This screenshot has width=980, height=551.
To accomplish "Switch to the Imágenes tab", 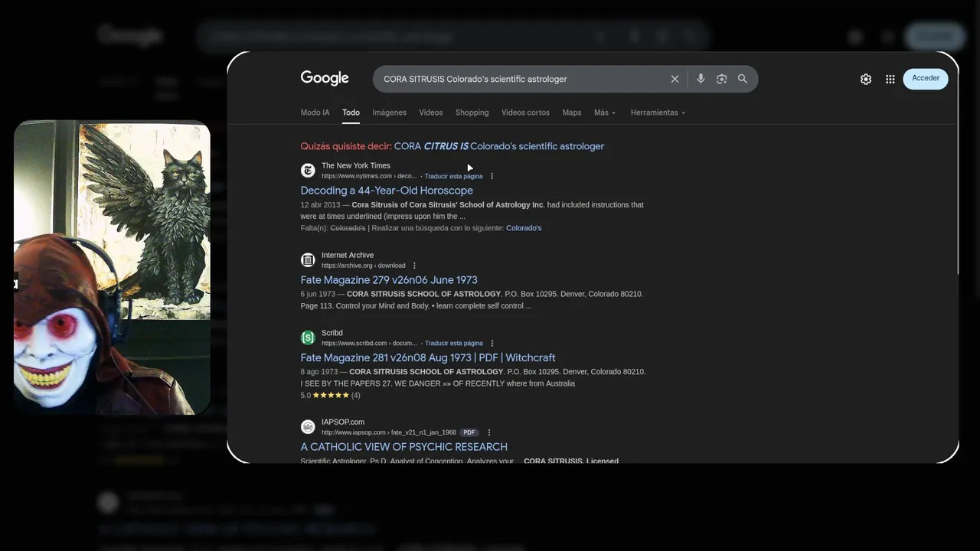I will point(389,112).
